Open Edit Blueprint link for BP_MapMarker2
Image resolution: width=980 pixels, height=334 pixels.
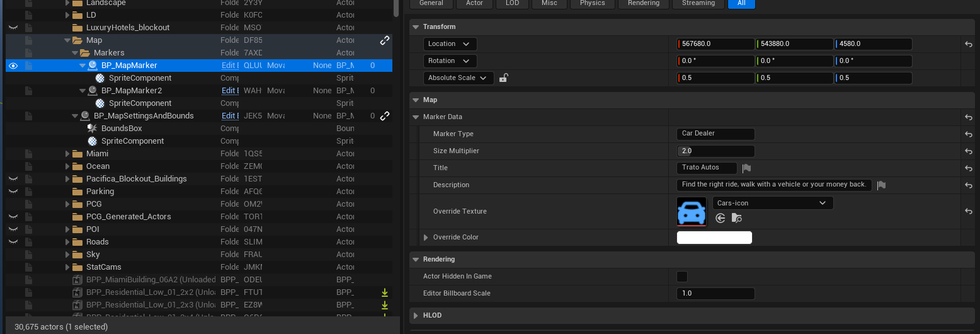click(x=230, y=91)
